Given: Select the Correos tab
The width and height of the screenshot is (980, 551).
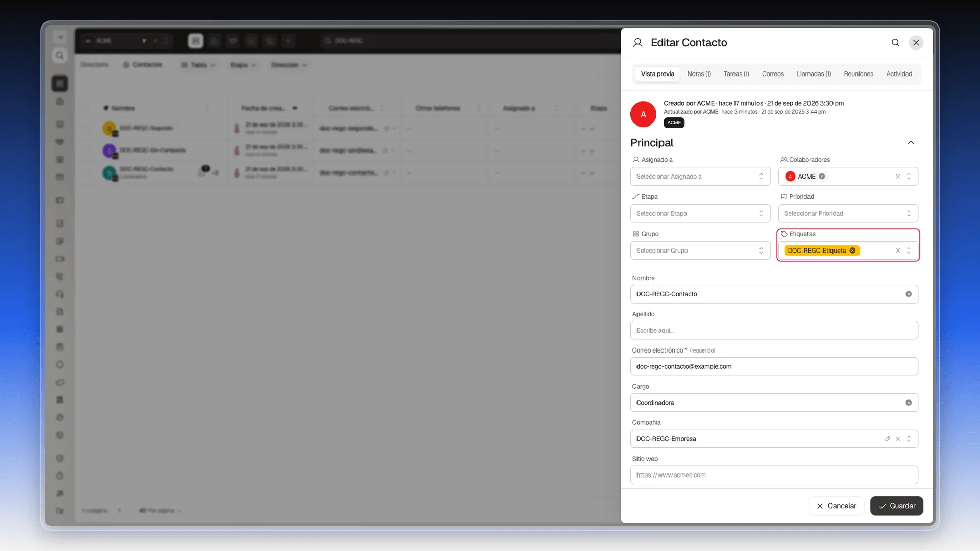Looking at the screenshot, I should [x=773, y=74].
